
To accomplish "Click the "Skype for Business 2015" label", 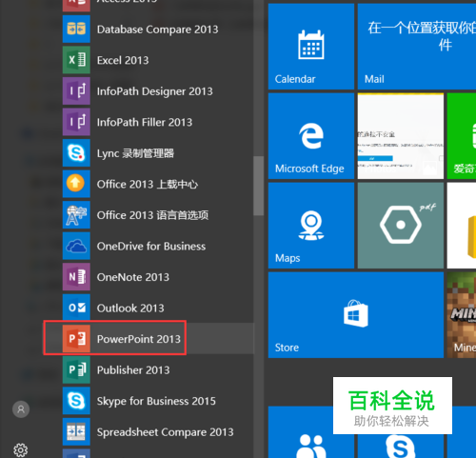I will (156, 401).
